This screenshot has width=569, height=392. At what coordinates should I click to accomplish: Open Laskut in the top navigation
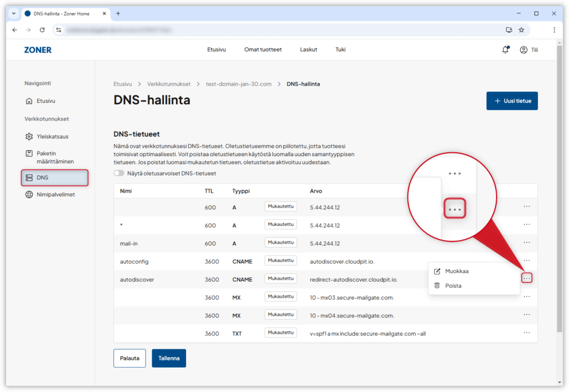(x=308, y=50)
